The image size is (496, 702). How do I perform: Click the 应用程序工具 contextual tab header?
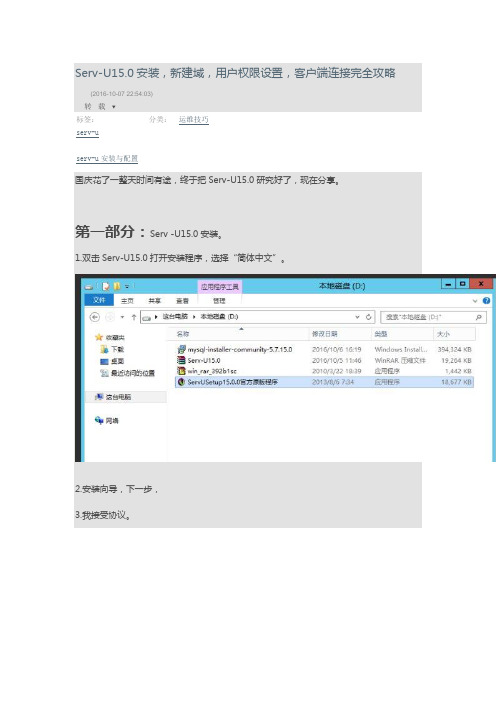pyautogui.click(x=219, y=287)
